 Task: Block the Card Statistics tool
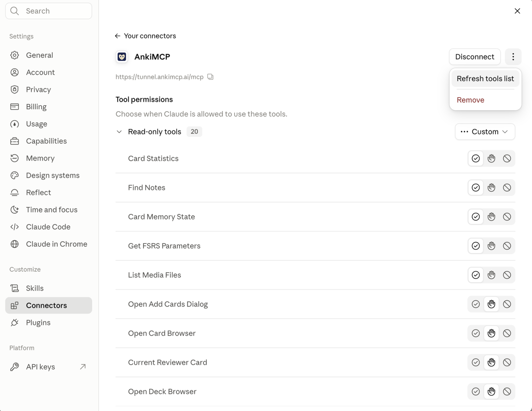click(507, 158)
